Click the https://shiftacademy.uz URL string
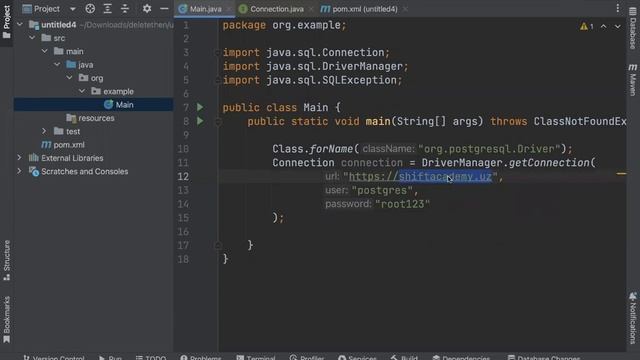 point(420,176)
